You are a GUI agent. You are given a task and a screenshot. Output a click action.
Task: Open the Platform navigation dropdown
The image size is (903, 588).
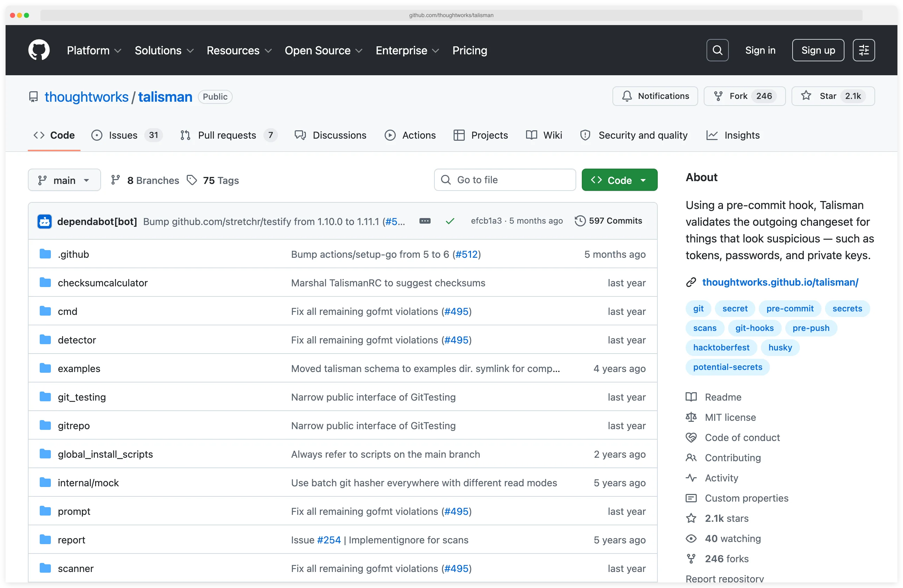point(94,50)
